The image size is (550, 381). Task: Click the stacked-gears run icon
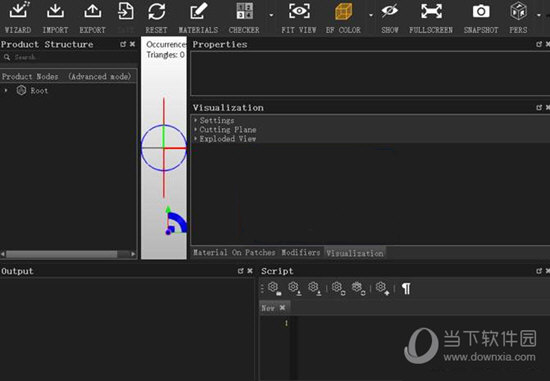click(x=358, y=288)
